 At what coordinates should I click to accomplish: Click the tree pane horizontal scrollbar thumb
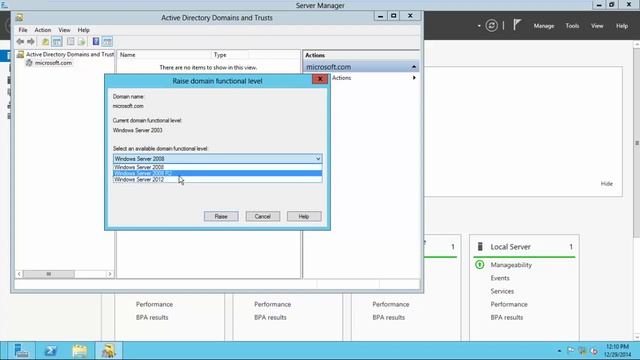coord(49,274)
